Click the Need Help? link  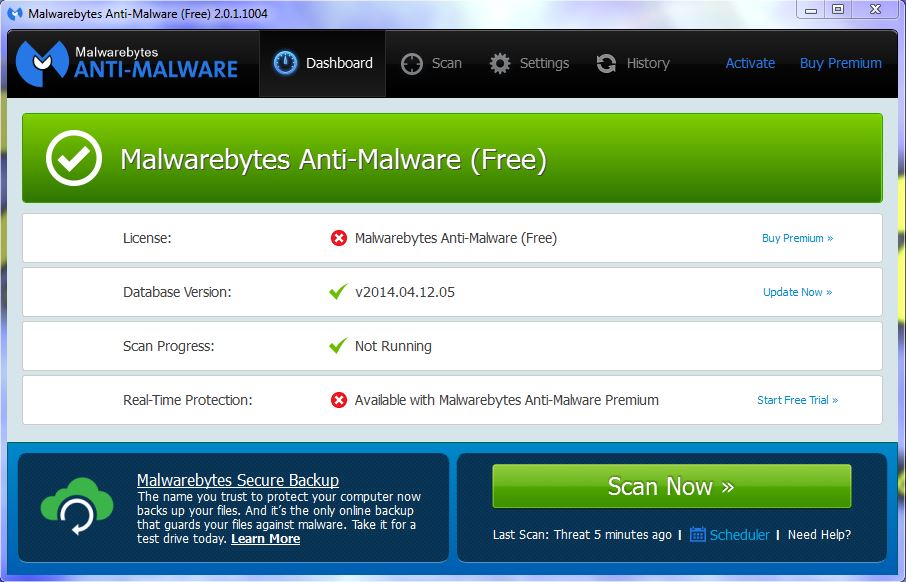tap(819, 535)
